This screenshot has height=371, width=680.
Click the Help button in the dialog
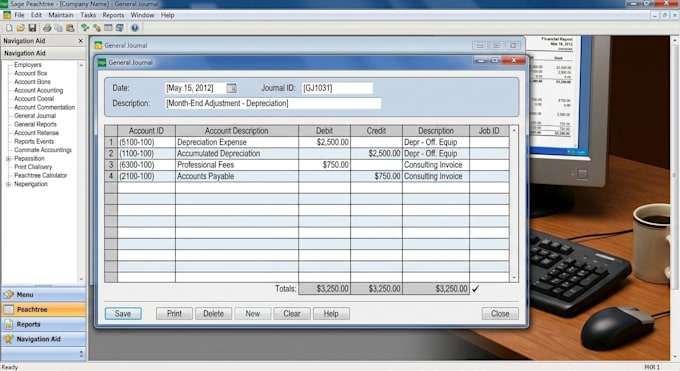331,314
